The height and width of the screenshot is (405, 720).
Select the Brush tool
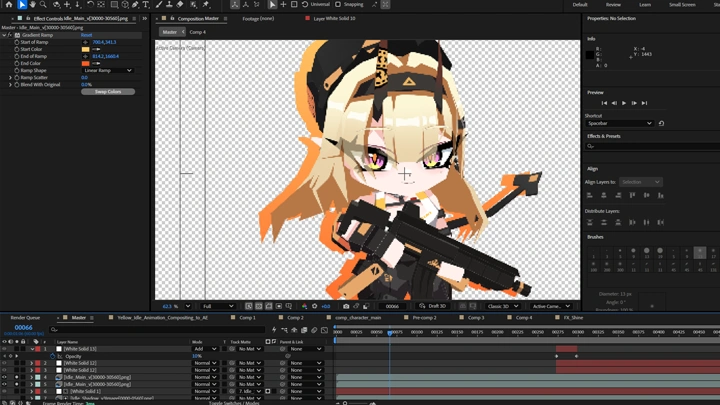coord(159,5)
